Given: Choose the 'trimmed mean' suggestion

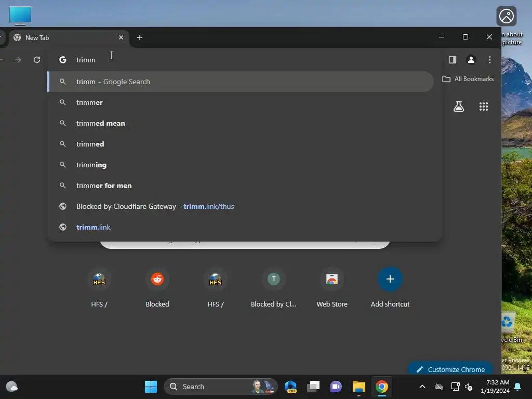Looking at the screenshot, I should pos(241,123).
